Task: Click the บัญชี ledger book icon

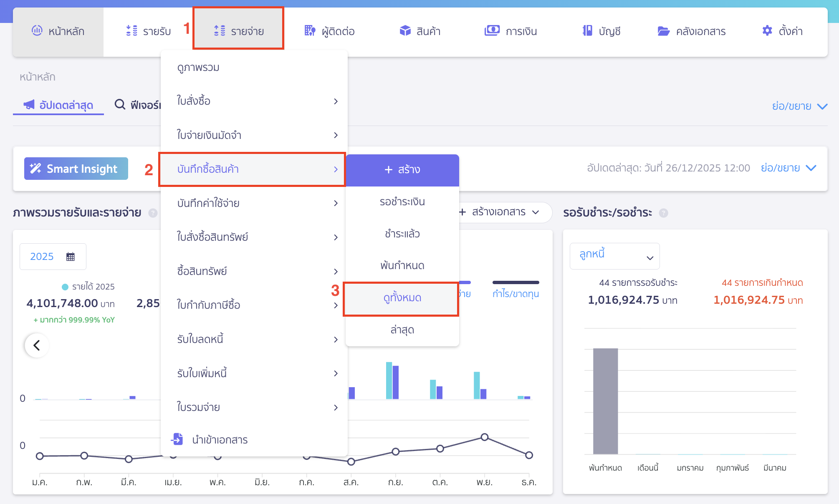Action: 587,31
